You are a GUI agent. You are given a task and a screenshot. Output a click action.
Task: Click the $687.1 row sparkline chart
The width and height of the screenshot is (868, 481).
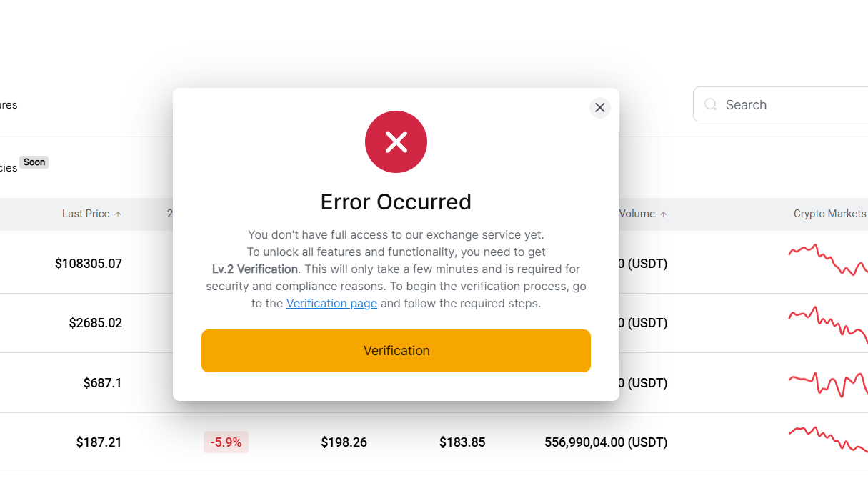click(828, 384)
